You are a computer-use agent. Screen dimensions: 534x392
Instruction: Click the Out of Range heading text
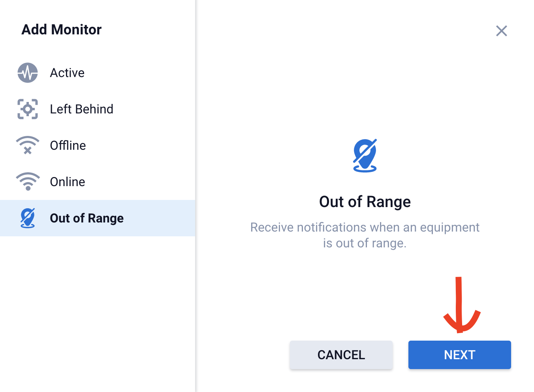(x=365, y=202)
